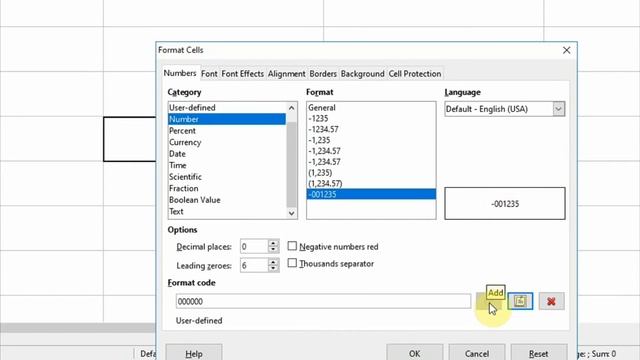This screenshot has height=360, width=640.
Task: Select User-defined category
Action: (x=227, y=108)
